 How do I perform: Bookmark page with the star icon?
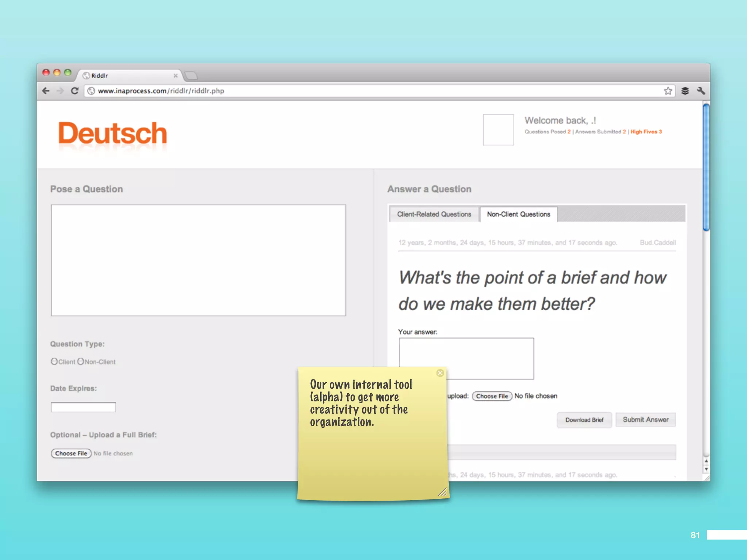668,91
